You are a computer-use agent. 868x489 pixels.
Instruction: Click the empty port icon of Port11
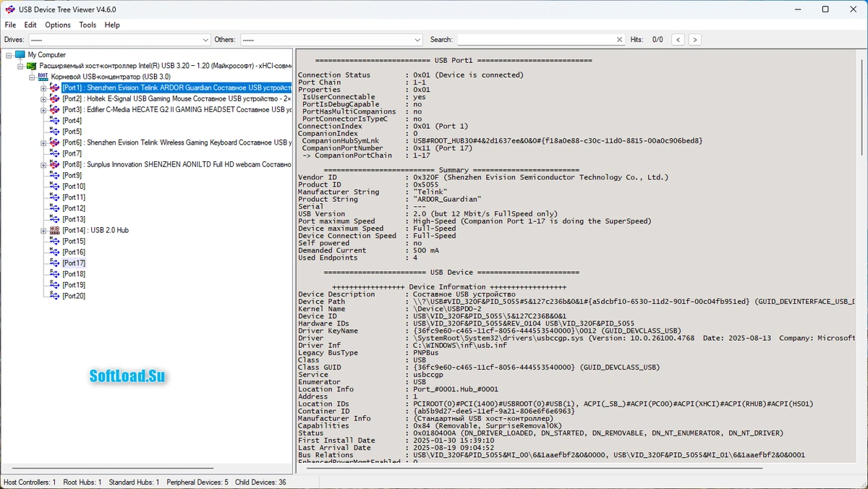[x=55, y=197]
